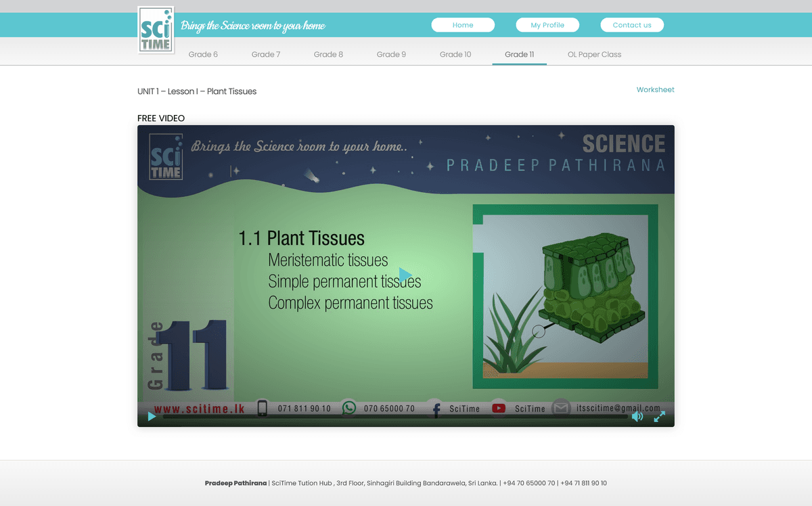Click the YouTube SciTime icon in the video
Image resolution: width=812 pixels, height=506 pixels.
pos(499,408)
